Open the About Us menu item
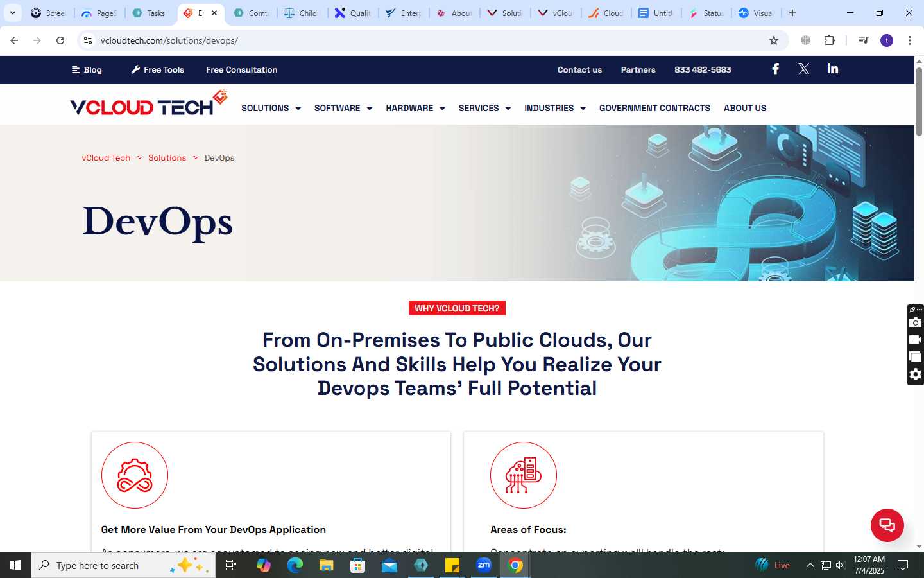 click(745, 108)
